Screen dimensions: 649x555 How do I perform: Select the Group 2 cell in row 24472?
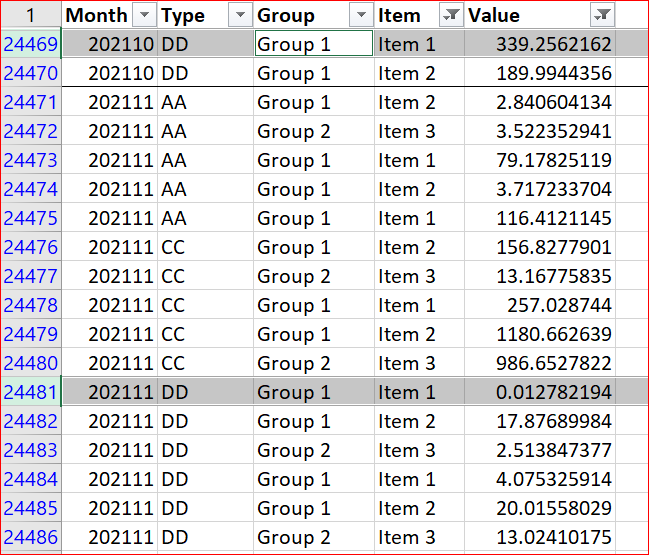point(314,131)
